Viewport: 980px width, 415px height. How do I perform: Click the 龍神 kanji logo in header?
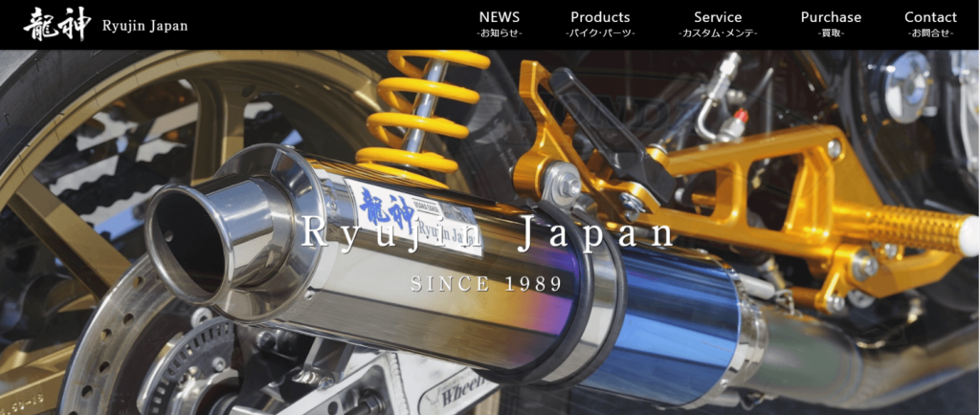point(56,24)
